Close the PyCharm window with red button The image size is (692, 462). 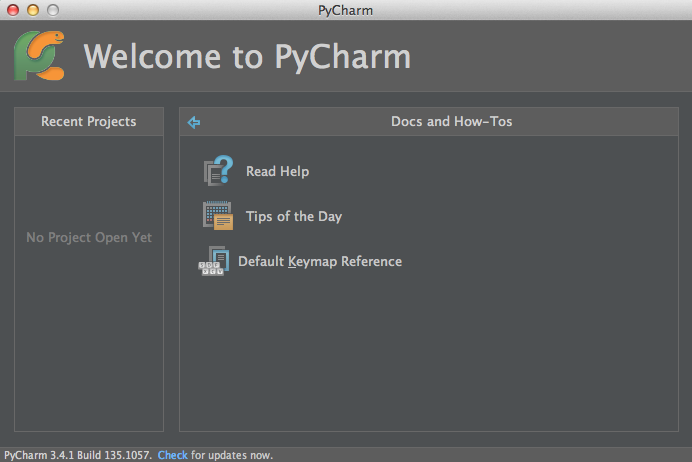pyautogui.click(x=13, y=10)
